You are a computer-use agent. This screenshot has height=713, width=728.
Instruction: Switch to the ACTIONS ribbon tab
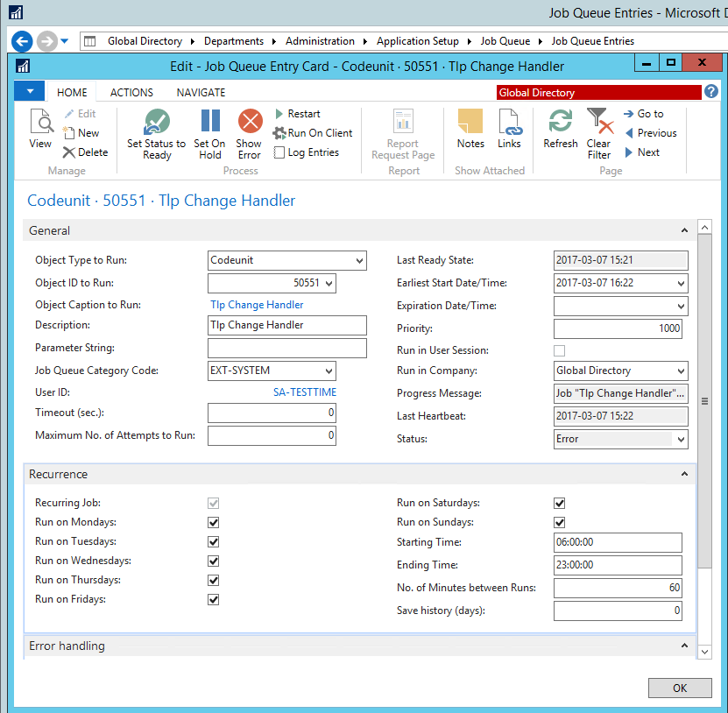pos(131,92)
